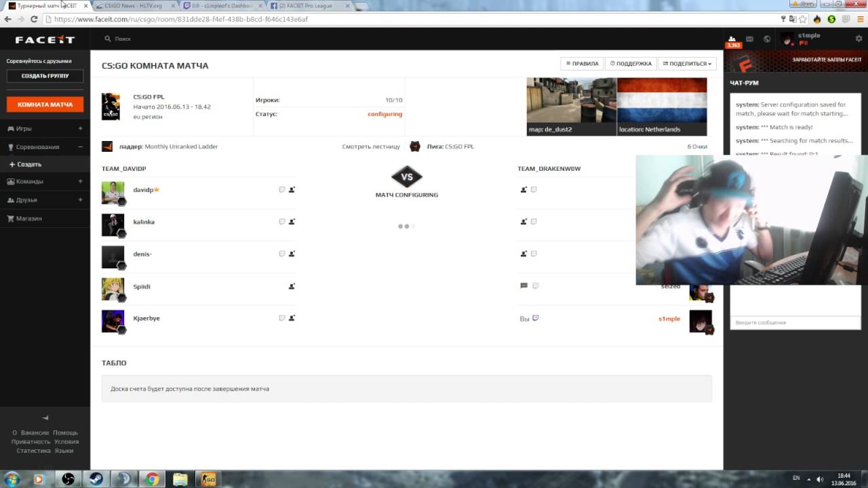The image size is (868, 488).
Task: Click the FACEIT logo in the header
Action: point(45,39)
